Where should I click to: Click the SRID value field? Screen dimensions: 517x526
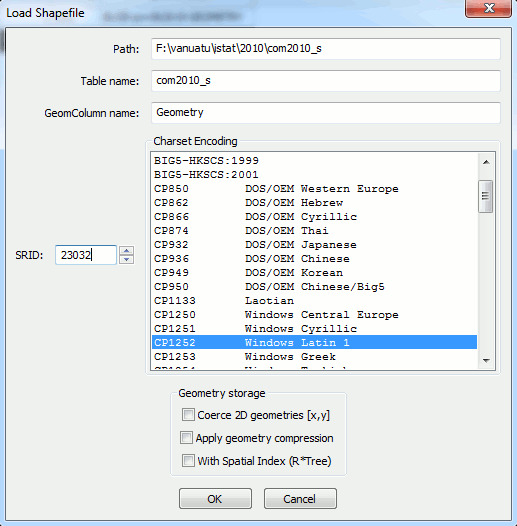(86, 255)
